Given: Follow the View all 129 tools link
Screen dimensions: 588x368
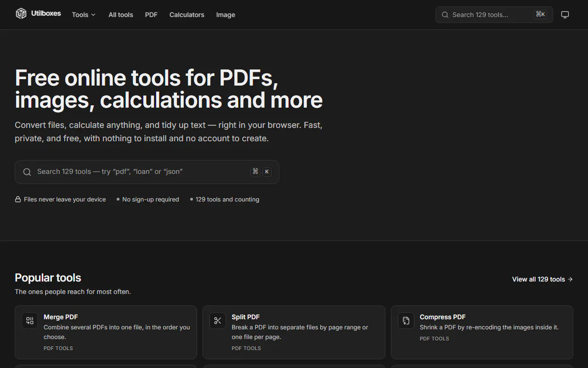Looking at the screenshot, I should tap(543, 279).
